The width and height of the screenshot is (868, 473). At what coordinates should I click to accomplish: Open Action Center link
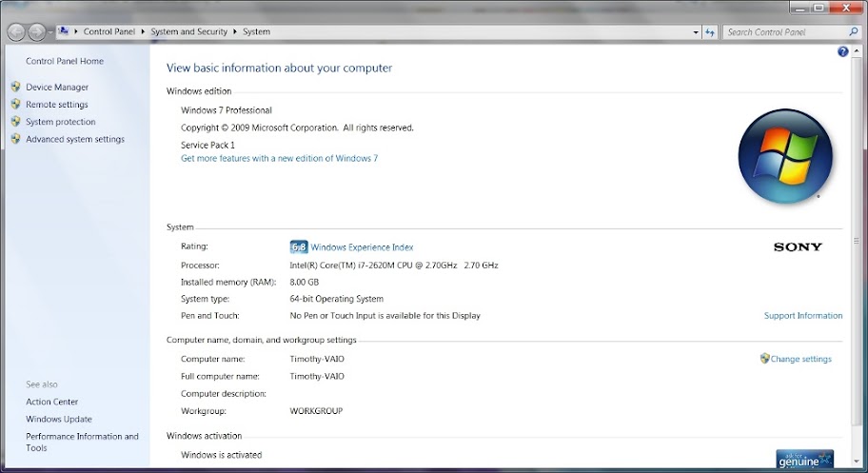tap(51, 402)
